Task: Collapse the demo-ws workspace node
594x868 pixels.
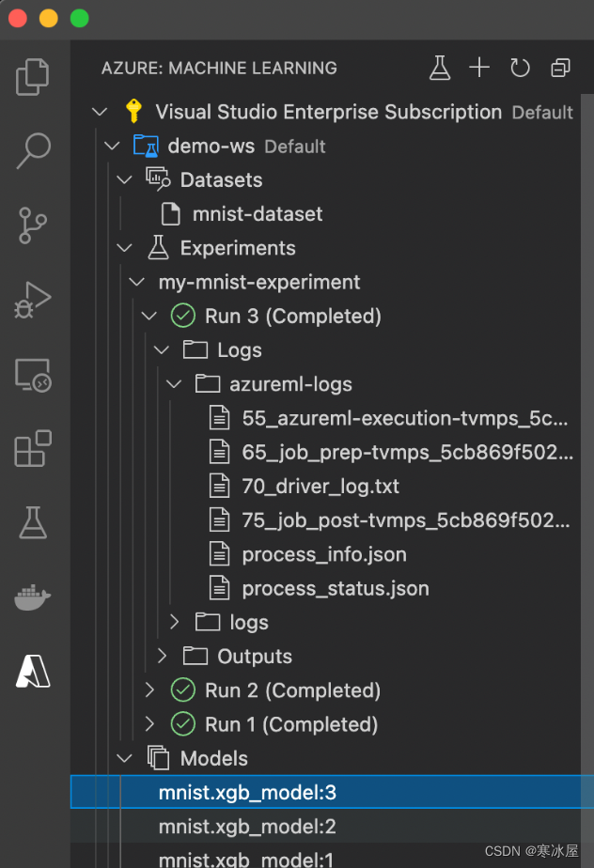Action: pos(112,147)
